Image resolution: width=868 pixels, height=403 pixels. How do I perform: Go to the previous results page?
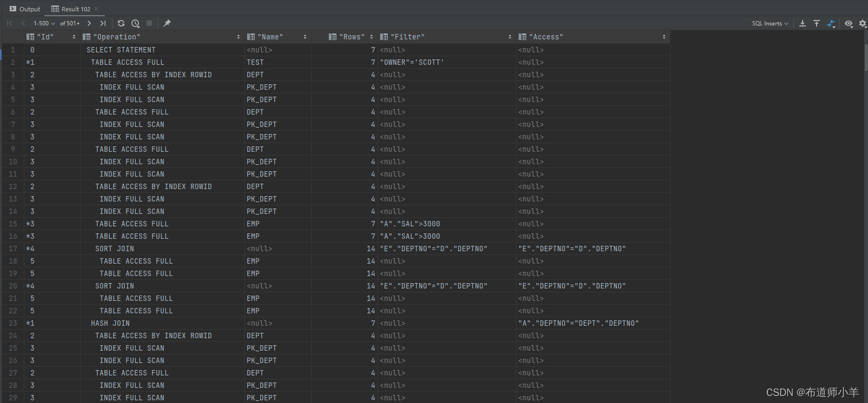point(23,23)
